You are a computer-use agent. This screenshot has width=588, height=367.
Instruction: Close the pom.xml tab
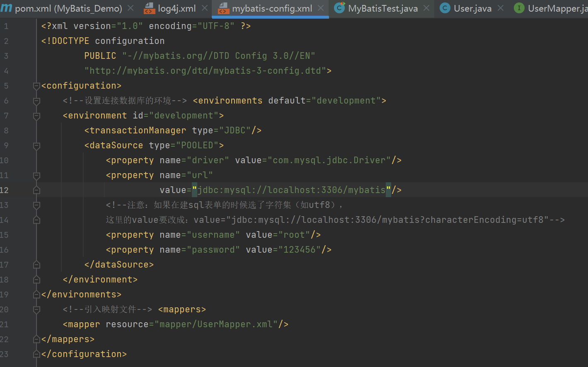pyautogui.click(x=131, y=8)
